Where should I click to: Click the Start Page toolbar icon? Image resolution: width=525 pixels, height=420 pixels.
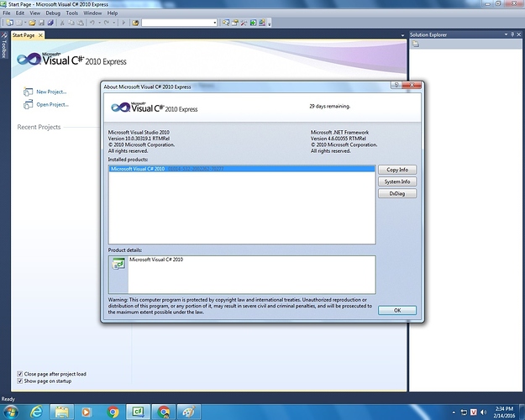(x=253, y=23)
